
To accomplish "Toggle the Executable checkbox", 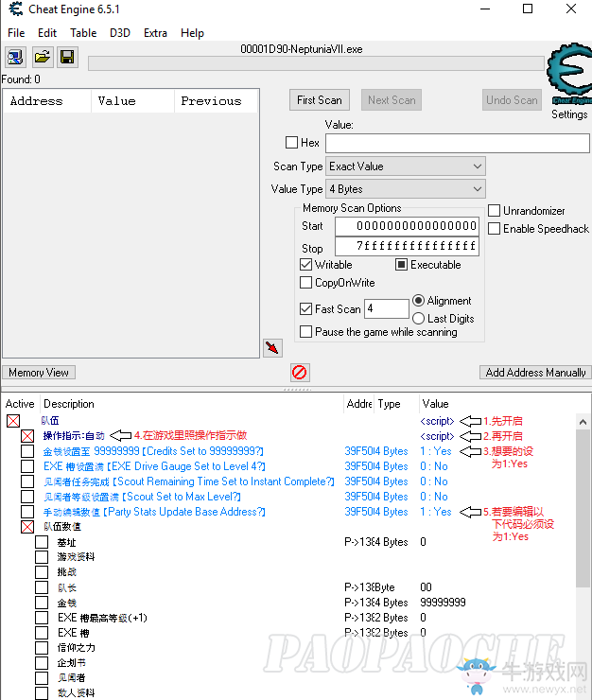I will tap(401, 265).
